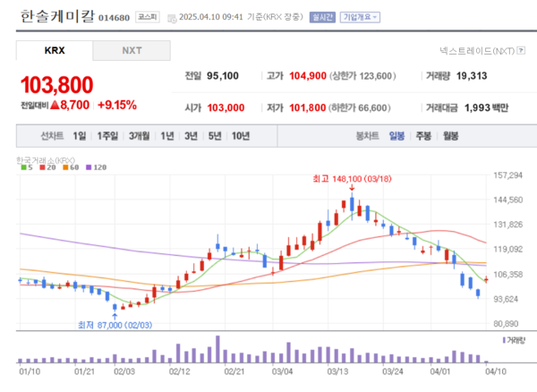This screenshot has height=392, width=537.
Task: Click the 거래량 19,313 value
Action: pos(472,76)
